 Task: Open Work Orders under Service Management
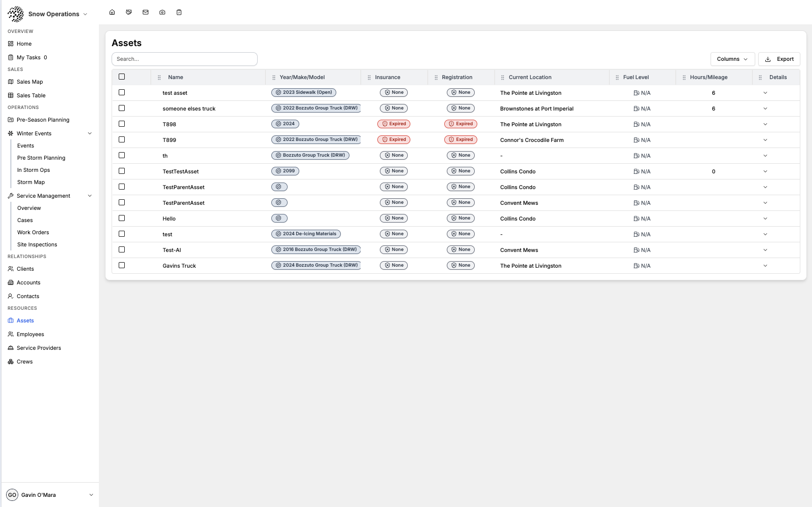[33, 232]
